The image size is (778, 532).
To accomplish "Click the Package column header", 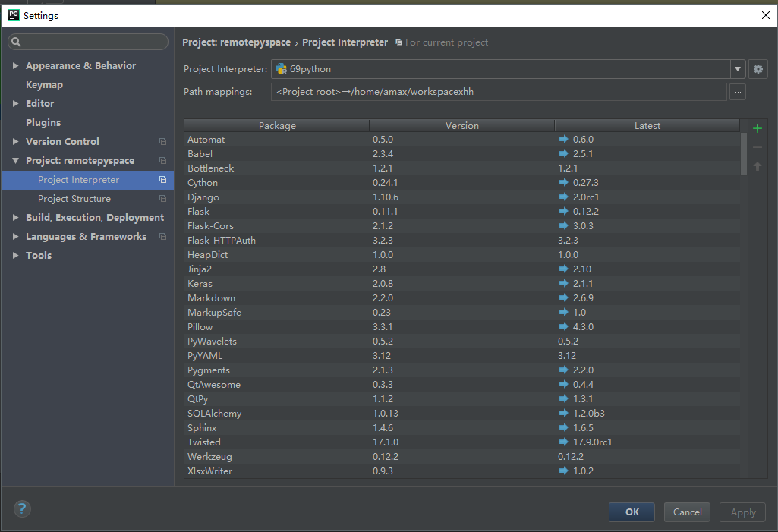I will tap(277, 125).
